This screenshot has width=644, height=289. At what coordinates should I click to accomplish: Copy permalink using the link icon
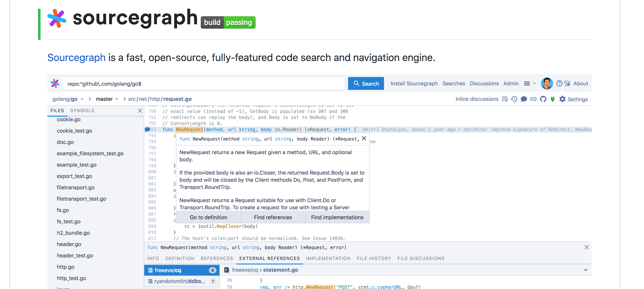pyautogui.click(x=533, y=99)
